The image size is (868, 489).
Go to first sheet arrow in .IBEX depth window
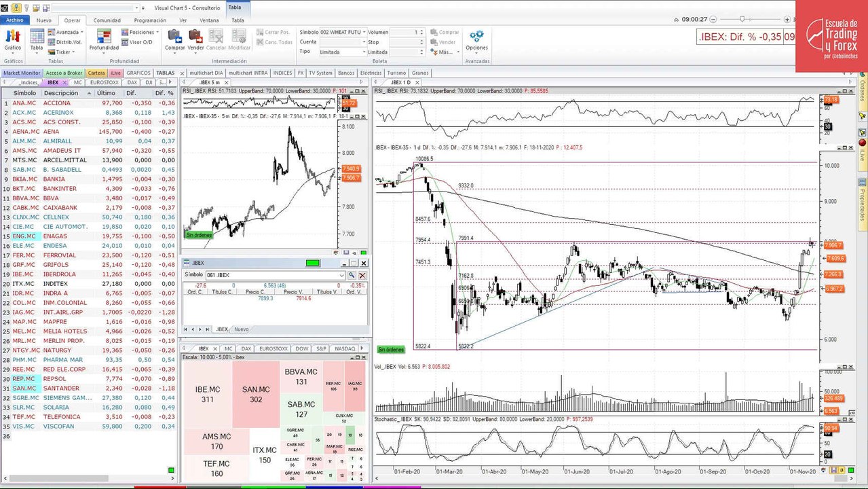tap(185, 329)
